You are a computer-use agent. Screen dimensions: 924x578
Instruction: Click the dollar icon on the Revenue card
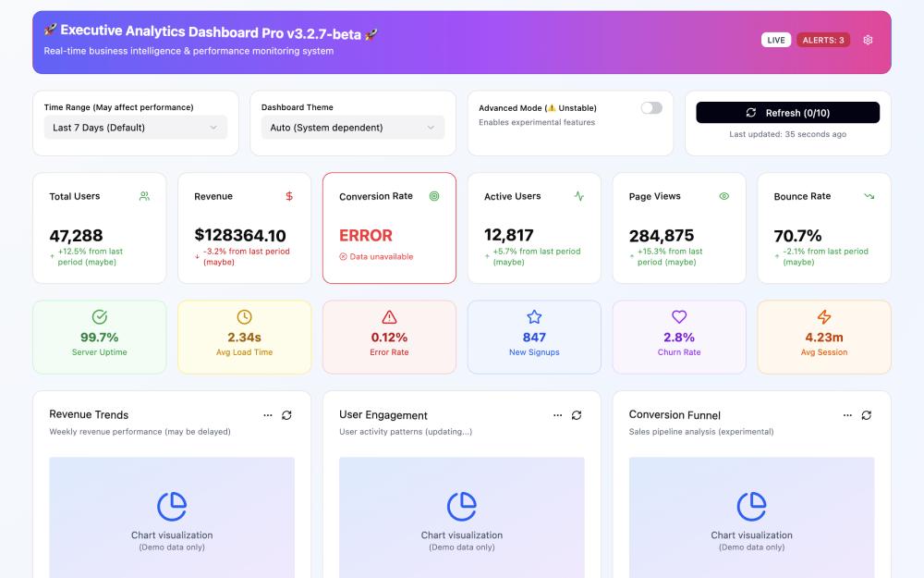click(288, 196)
